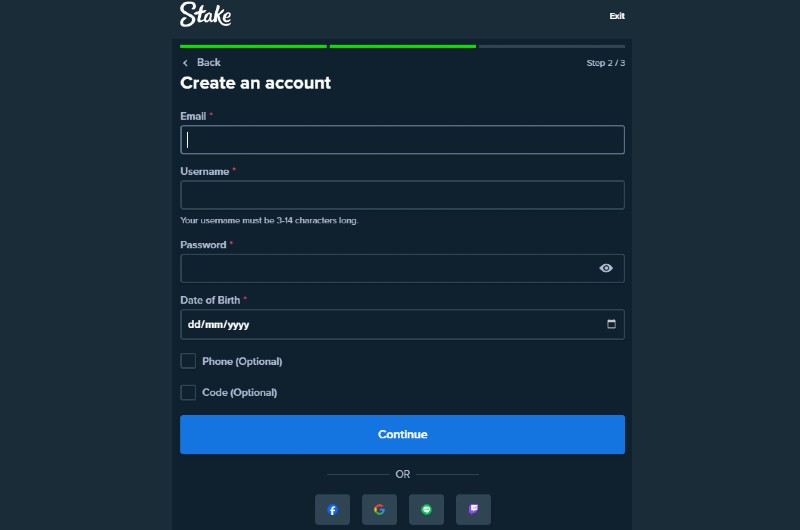Image resolution: width=800 pixels, height=530 pixels.
Task: Sign up with the Twitch icon
Action: (473, 509)
